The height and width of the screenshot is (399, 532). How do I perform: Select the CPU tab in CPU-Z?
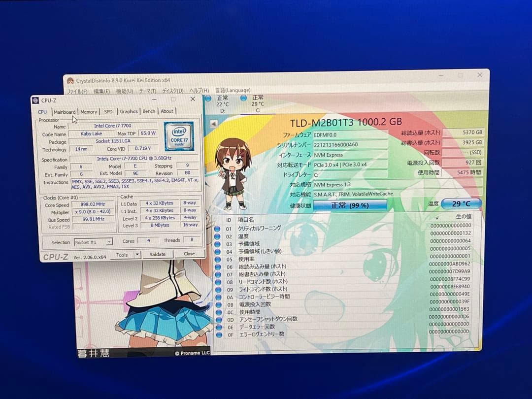click(42, 112)
